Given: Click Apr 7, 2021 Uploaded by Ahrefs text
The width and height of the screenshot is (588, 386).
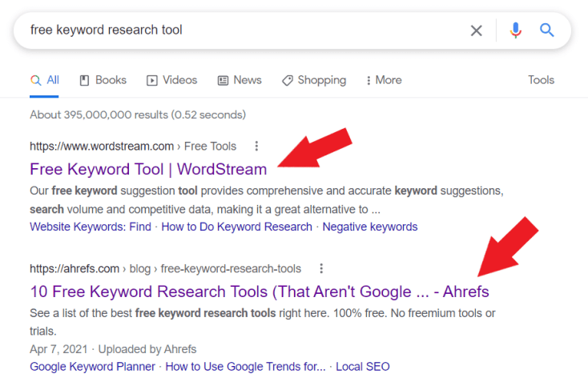Looking at the screenshot, I should 113,349.
